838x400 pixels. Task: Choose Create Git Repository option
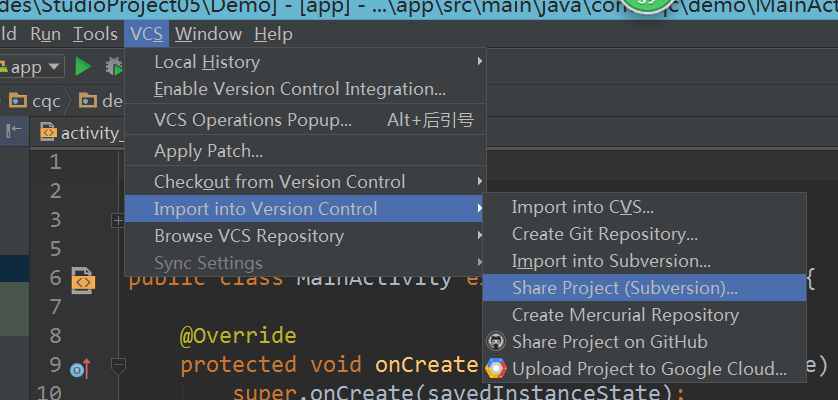tap(605, 234)
